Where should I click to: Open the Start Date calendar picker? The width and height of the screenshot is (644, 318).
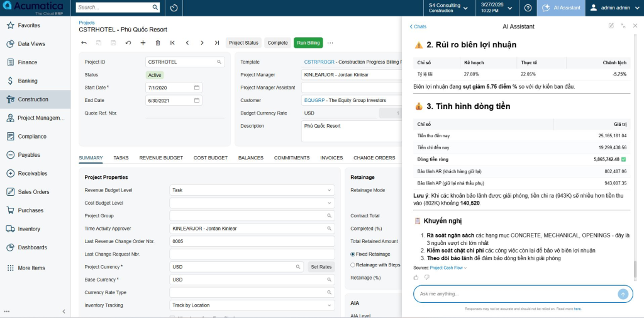click(197, 88)
